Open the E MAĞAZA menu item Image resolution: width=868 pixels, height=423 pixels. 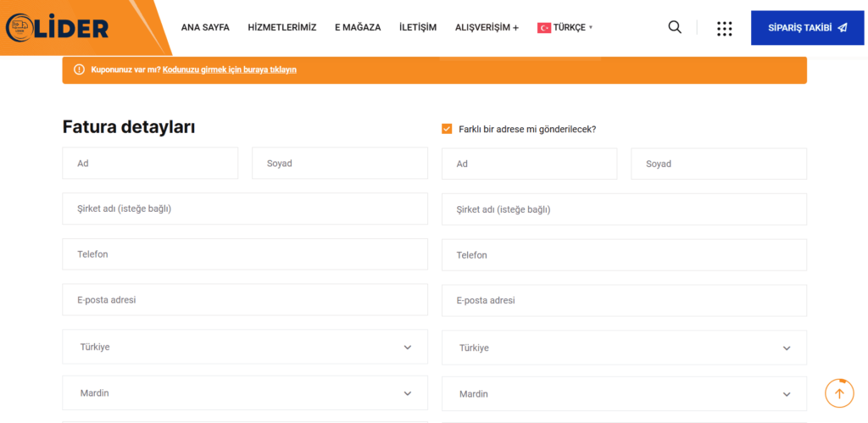(x=358, y=28)
